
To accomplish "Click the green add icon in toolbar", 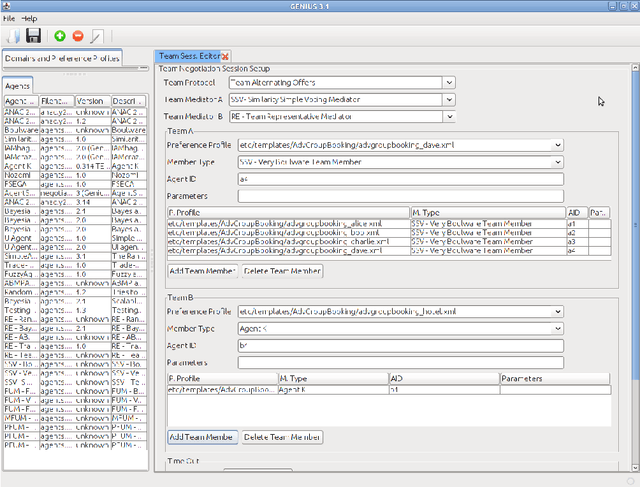I will point(60,36).
